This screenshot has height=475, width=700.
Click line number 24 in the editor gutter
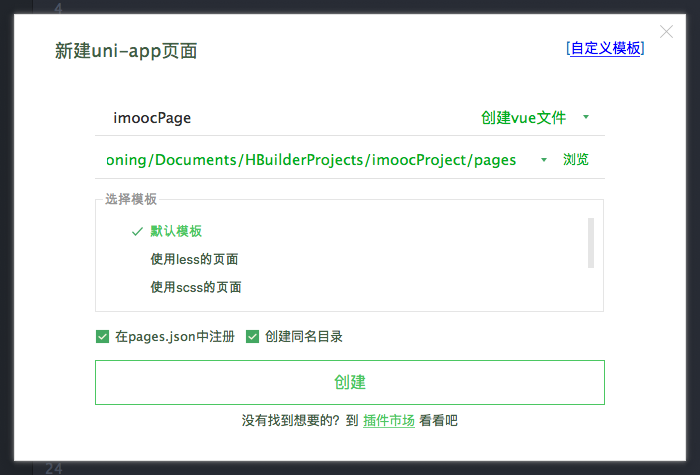coord(53,468)
